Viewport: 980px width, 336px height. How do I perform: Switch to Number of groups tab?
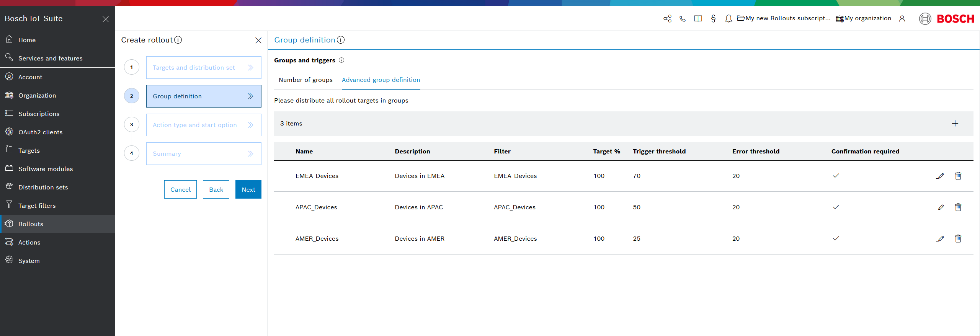tap(305, 80)
